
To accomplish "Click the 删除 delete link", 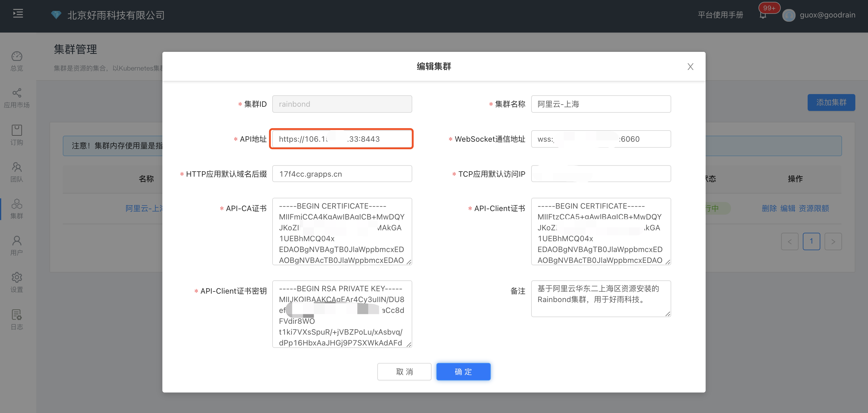I will point(770,208).
